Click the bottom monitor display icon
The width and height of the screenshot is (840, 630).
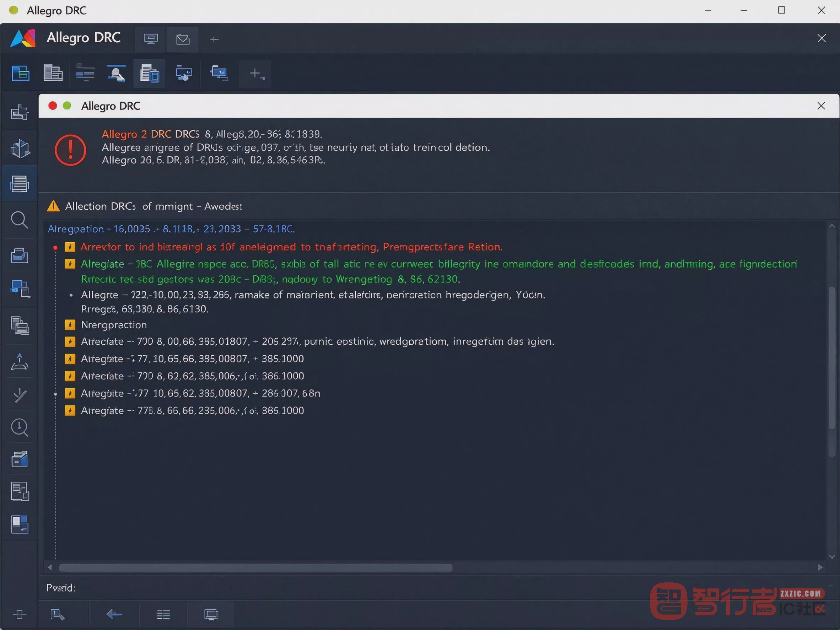(211, 614)
